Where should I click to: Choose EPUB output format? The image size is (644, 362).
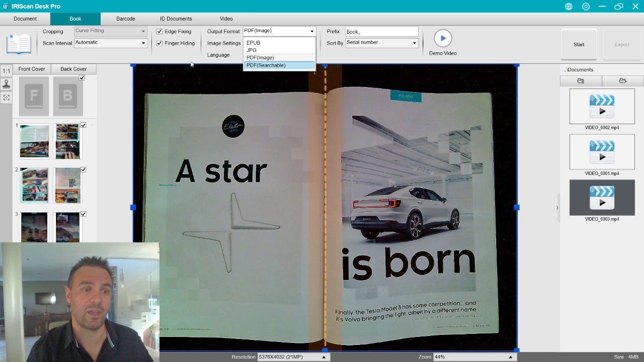tap(279, 43)
